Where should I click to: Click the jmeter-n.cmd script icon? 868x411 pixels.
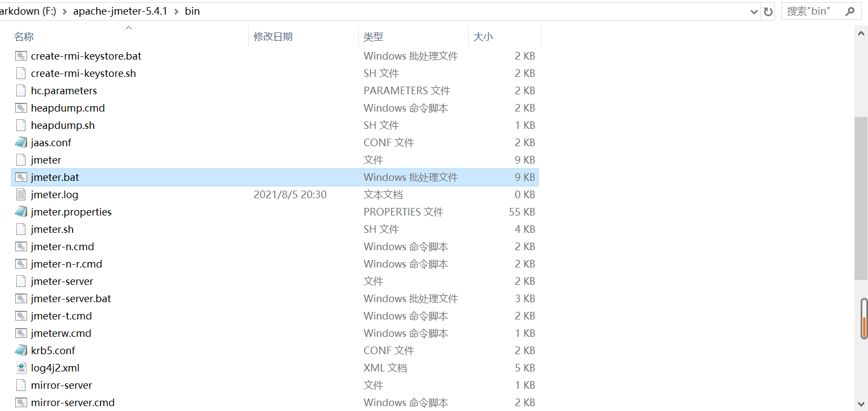click(21, 246)
